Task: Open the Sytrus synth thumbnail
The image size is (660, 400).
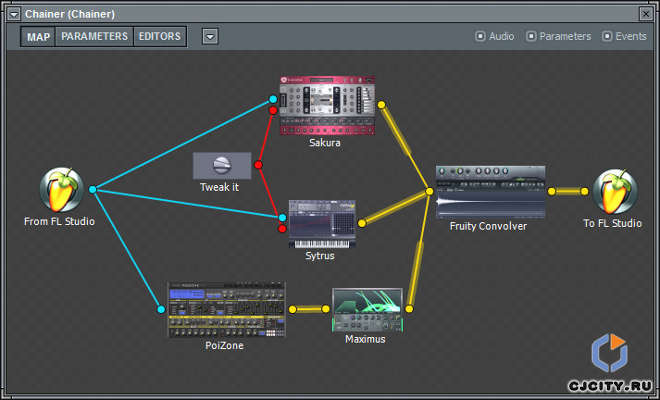Action: 322,224
